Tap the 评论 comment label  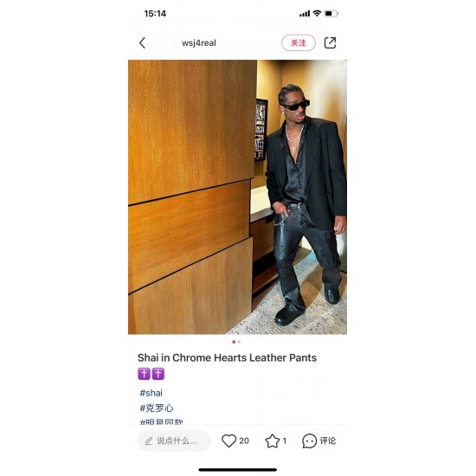tap(328, 441)
